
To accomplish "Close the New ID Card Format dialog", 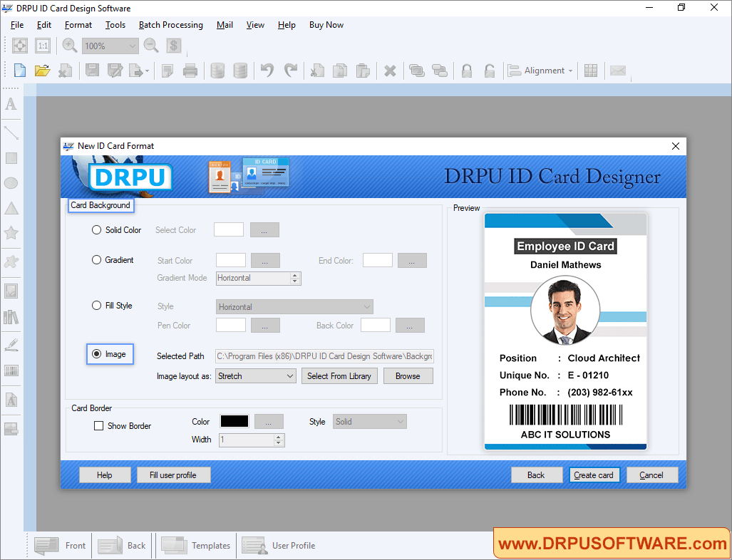I will point(675,146).
